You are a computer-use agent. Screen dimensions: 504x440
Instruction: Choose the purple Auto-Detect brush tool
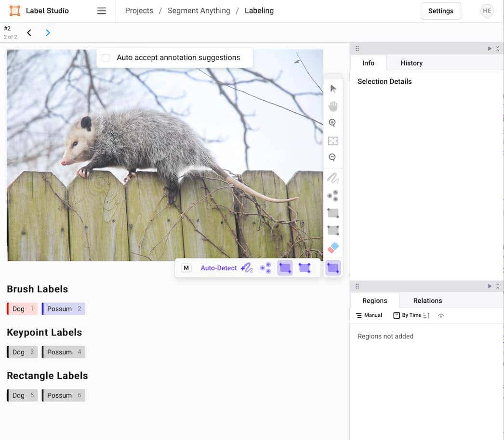pos(247,268)
